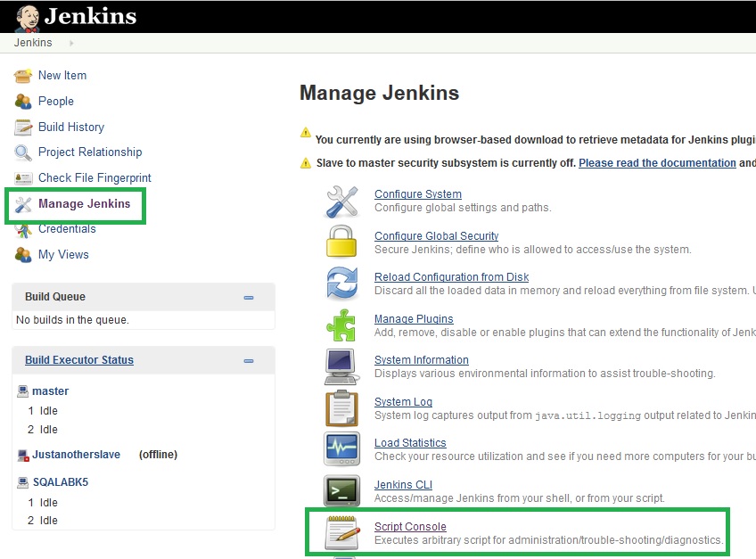
Task: Click the Configure Global Security padlock icon
Action: (x=341, y=241)
